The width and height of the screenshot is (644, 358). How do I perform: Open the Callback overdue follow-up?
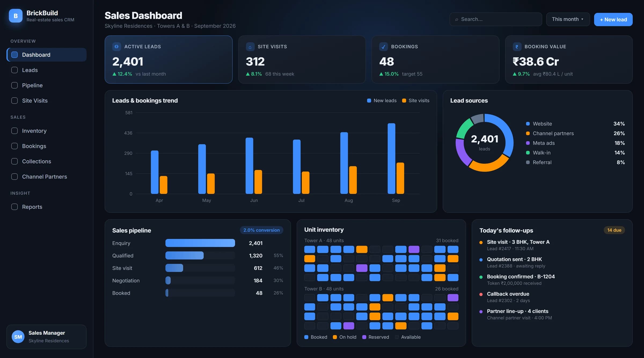click(552, 297)
